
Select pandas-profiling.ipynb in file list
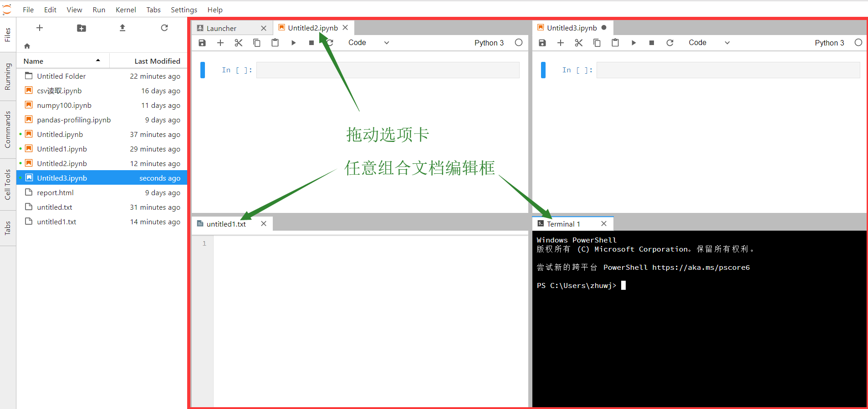pos(102,120)
